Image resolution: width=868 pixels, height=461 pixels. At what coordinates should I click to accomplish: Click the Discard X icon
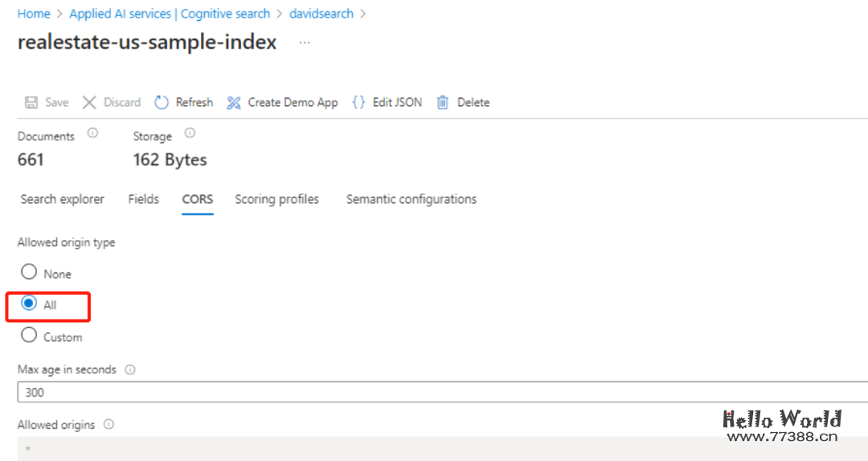pyautogui.click(x=89, y=103)
